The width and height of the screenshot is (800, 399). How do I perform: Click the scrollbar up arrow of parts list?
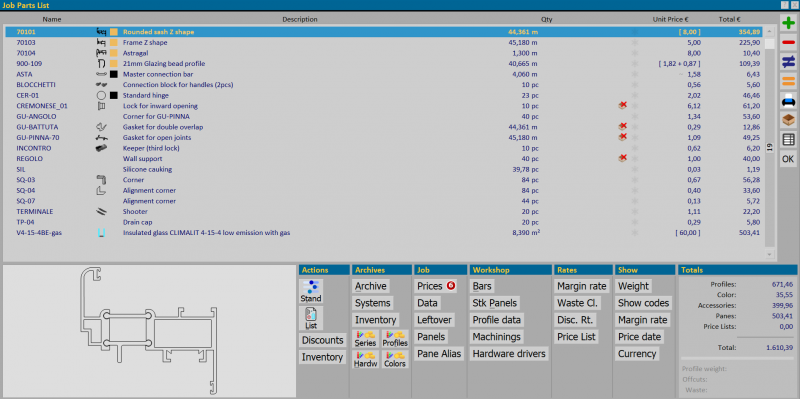pos(769,31)
